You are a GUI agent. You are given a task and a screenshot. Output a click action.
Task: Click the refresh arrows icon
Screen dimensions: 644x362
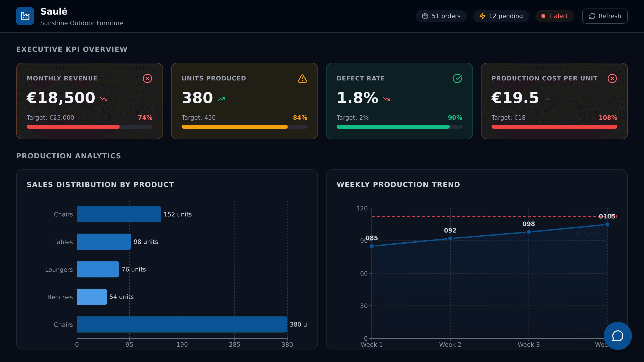click(x=592, y=16)
